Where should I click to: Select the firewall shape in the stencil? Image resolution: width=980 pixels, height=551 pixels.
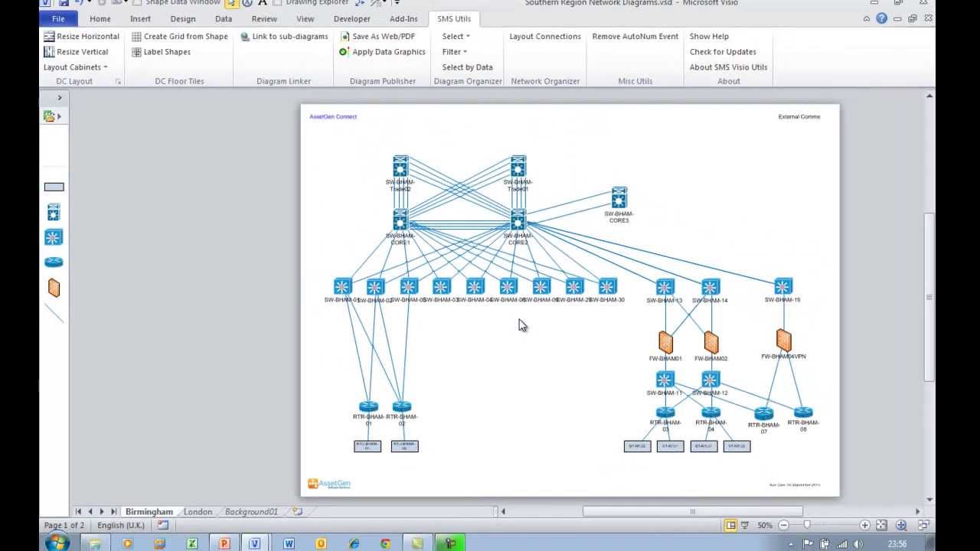[x=53, y=287]
